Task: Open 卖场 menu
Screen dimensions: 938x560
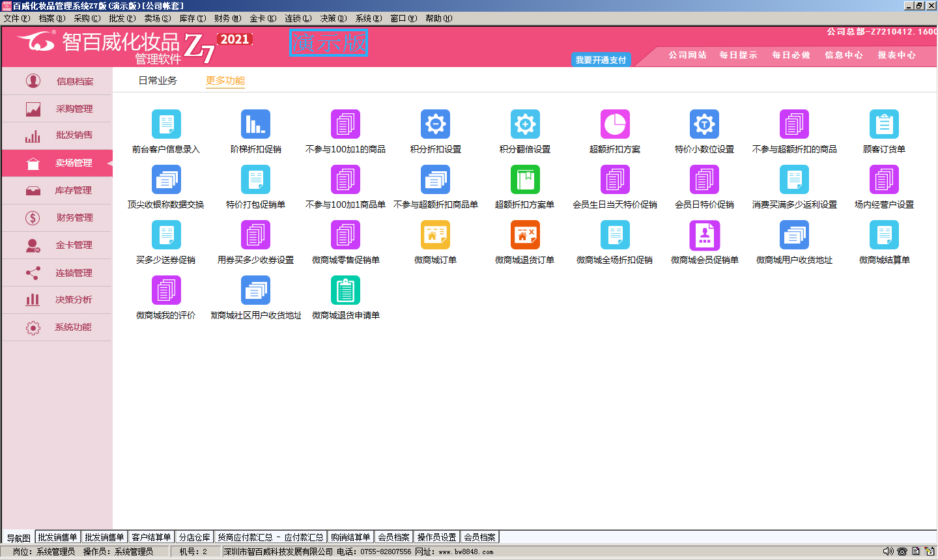Action: pyautogui.click(x=157, y=18)
